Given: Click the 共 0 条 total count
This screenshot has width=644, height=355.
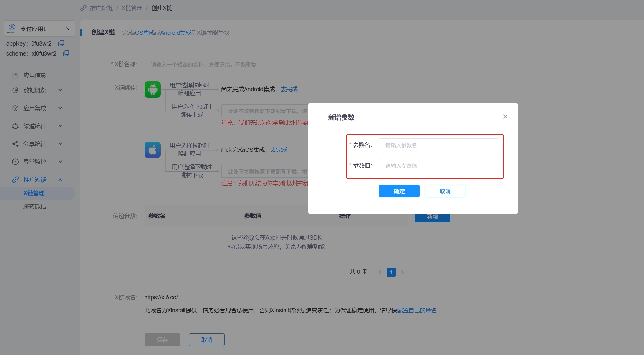Looking at the screenshot, I should pos(358,272).
